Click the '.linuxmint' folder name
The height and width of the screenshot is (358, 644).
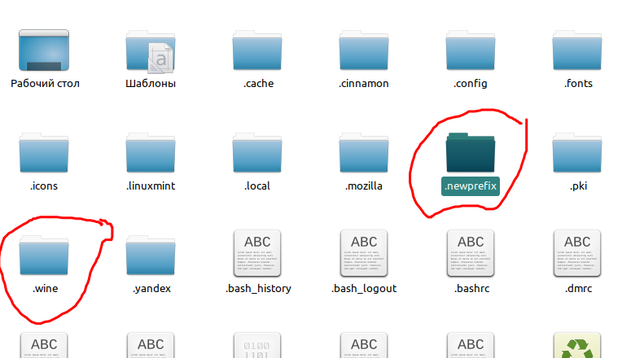(151, 186)
